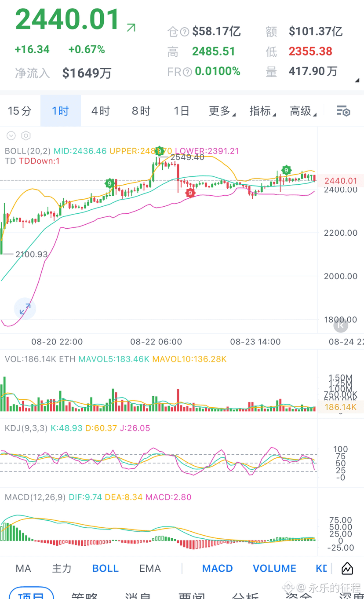Viewport: 364px width, 599px height.
Task: Tap the +0.67% change value
Action: tap(87, 50)
